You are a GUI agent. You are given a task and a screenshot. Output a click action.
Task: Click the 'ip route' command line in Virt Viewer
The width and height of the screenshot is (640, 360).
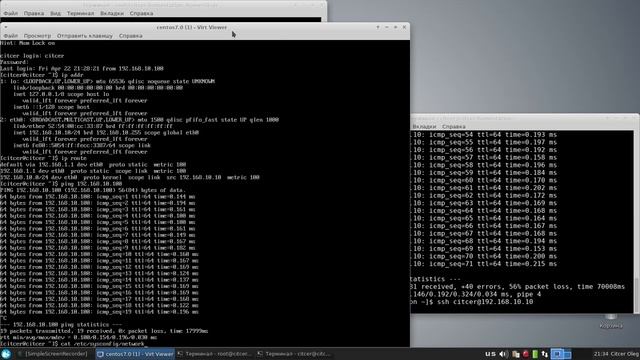click(x=43, y=158)
